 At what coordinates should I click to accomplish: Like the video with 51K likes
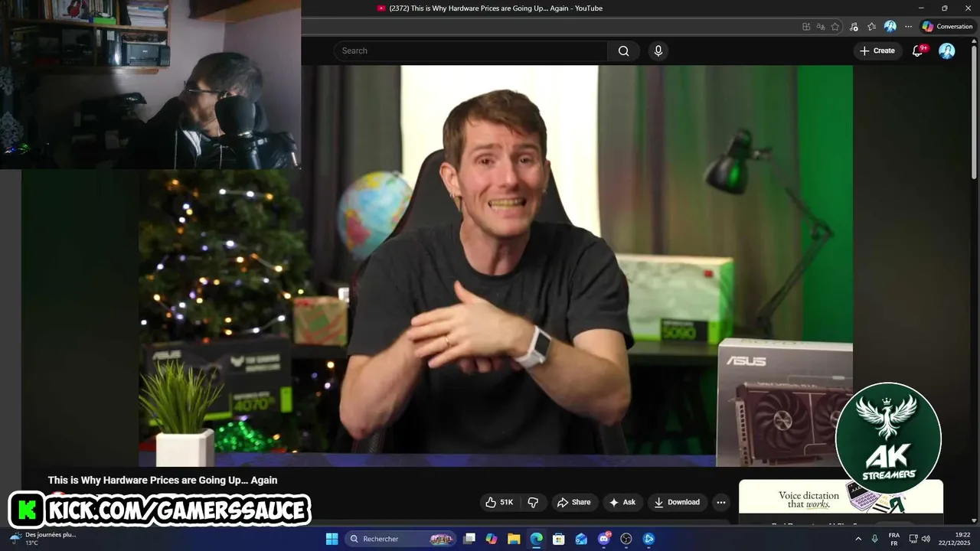coord(499,502)
